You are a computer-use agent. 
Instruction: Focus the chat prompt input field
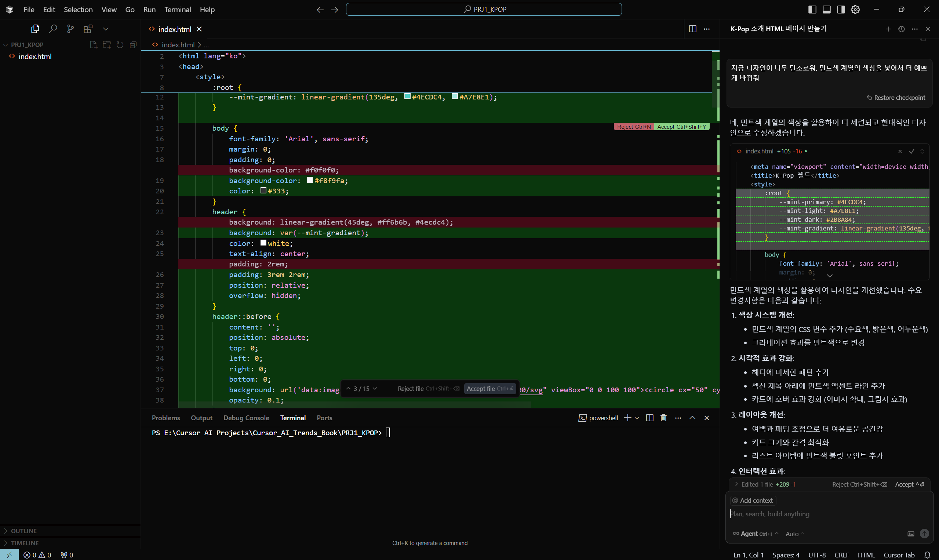829,514
